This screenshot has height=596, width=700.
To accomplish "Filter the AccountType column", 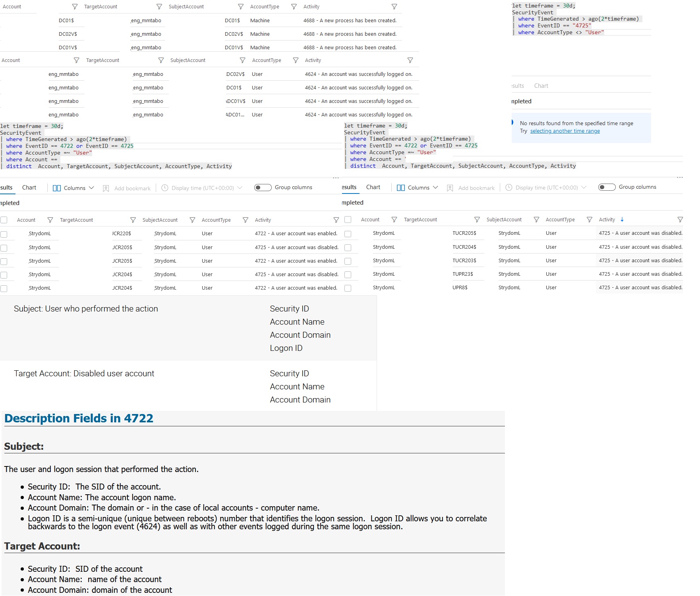I will tap(294, 6).
